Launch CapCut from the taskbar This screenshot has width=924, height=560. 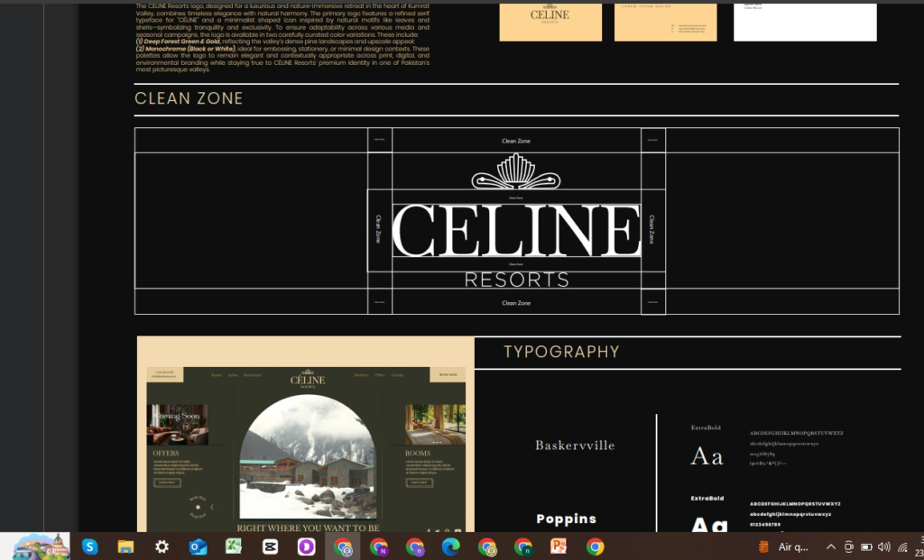click(x=270, y=546)
